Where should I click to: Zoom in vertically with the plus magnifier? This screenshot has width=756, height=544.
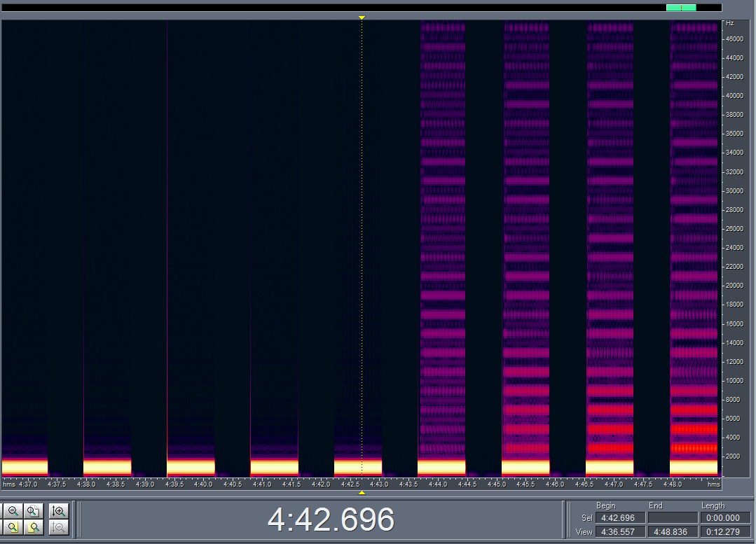59,511
